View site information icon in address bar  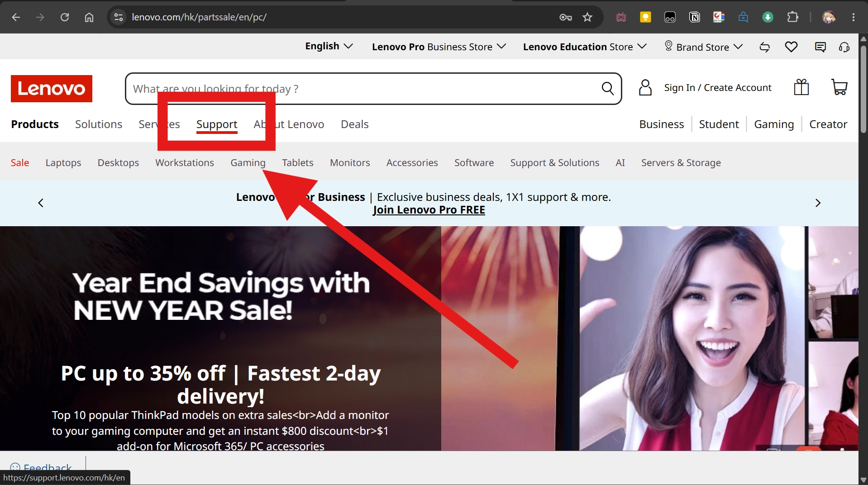pyautogui.click(x=119, y=17)
